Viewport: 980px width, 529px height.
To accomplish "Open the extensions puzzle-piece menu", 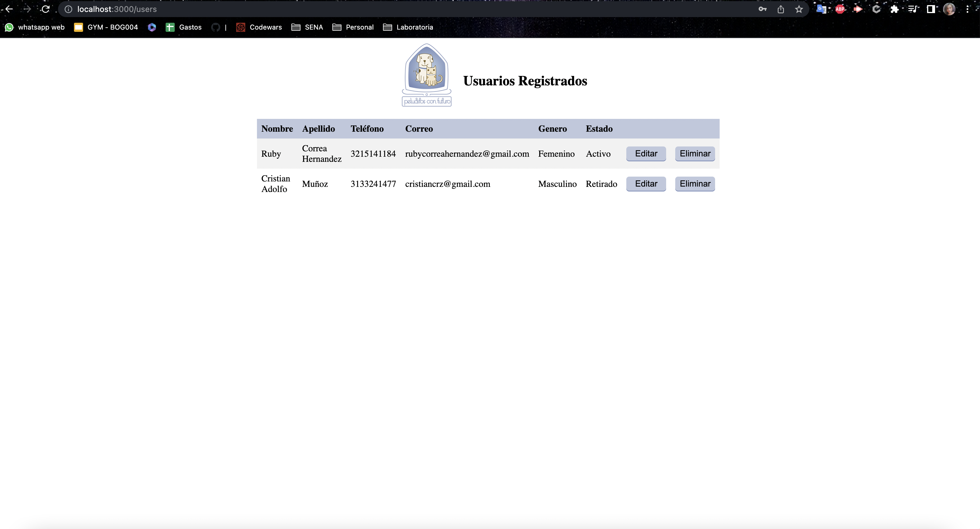I will (x=895, y=9).
